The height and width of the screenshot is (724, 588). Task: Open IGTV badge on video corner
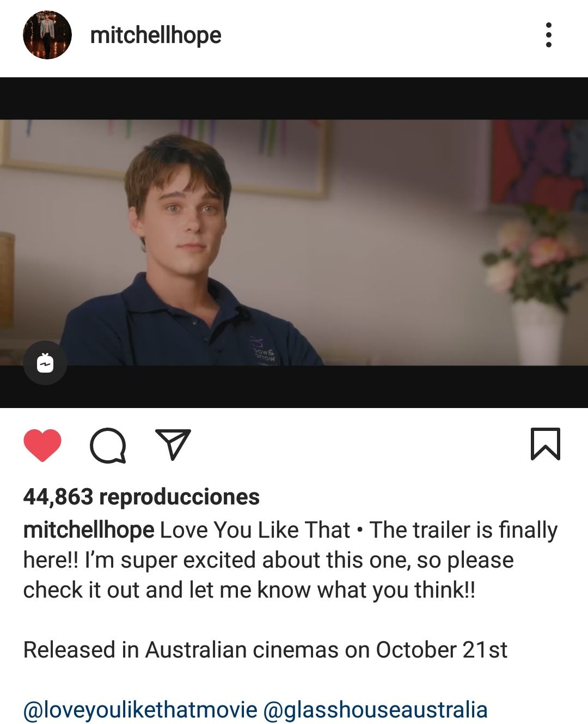click(x=45, y=363)
